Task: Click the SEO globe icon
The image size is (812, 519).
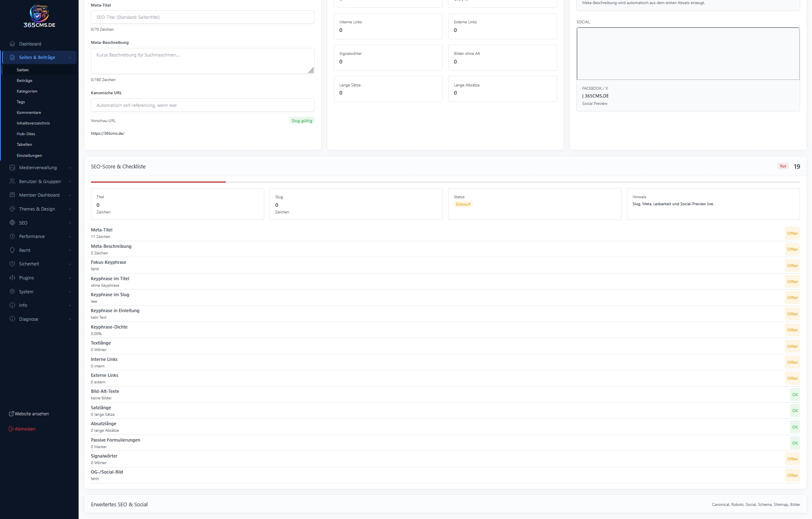Action: (12, 223)
